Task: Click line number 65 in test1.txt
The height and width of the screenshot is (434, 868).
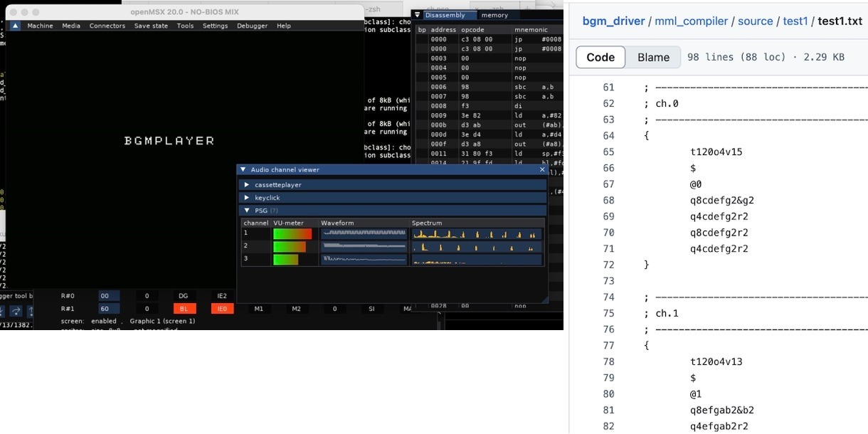Action: (608, 152)
